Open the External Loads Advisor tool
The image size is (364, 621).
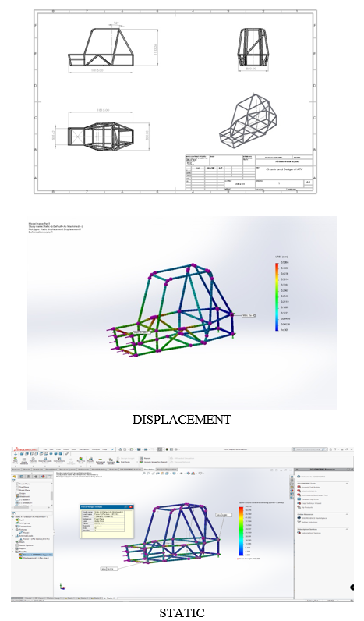(x=45, y=461)
